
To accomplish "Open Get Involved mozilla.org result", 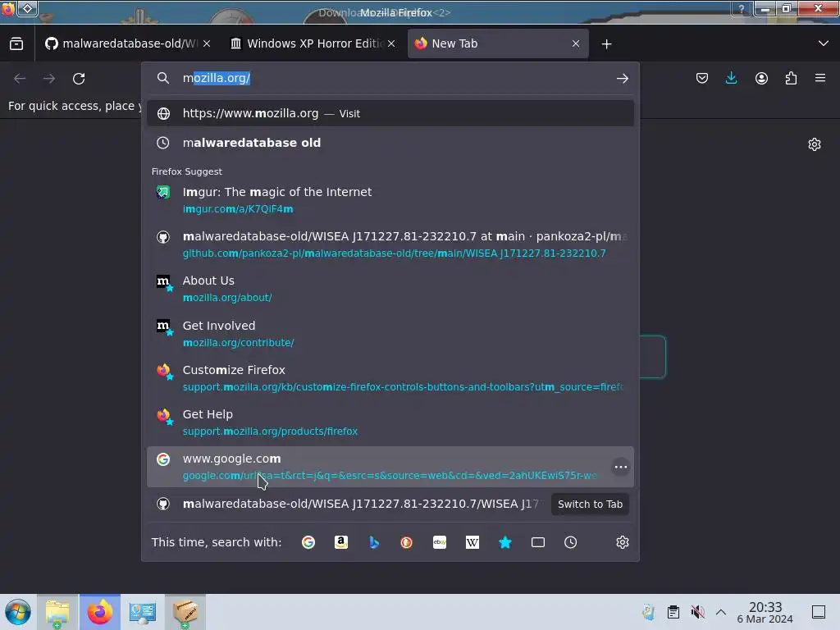I will [390, 334].
